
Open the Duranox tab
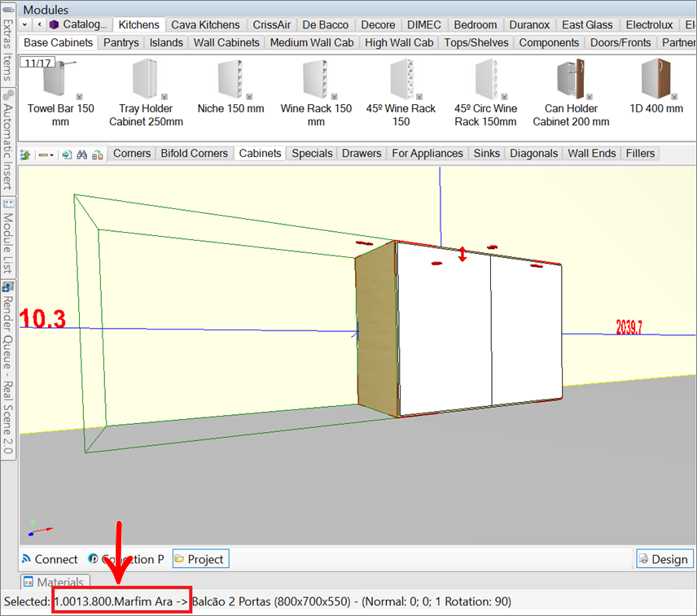point(529,24)
